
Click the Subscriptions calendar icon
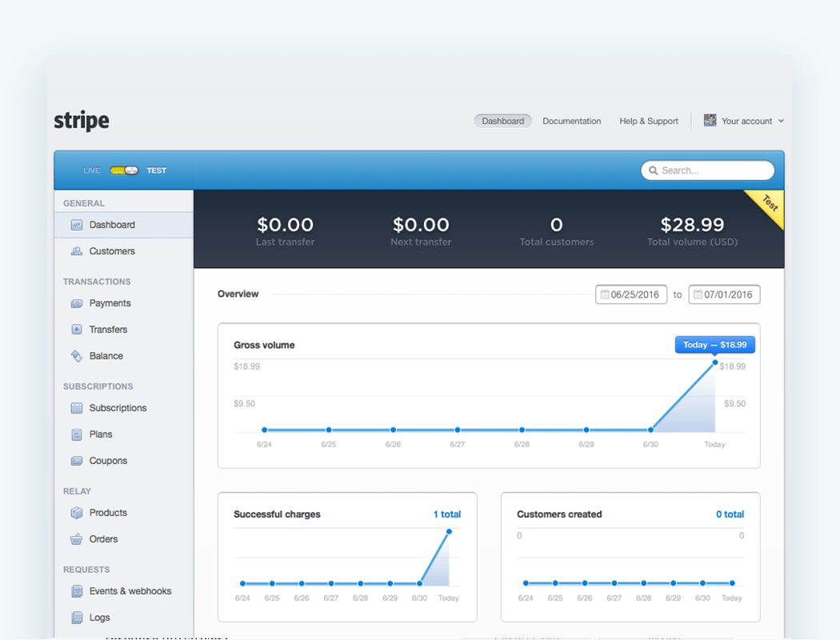pyautogui.click(x=77, y=408)
